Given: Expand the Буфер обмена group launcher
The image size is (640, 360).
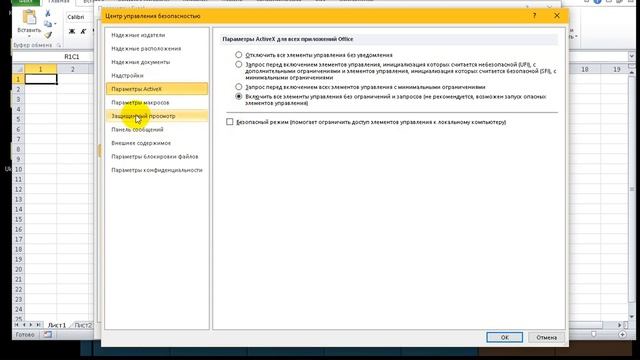Looking at the screenshot, I should tap(59, 45).
